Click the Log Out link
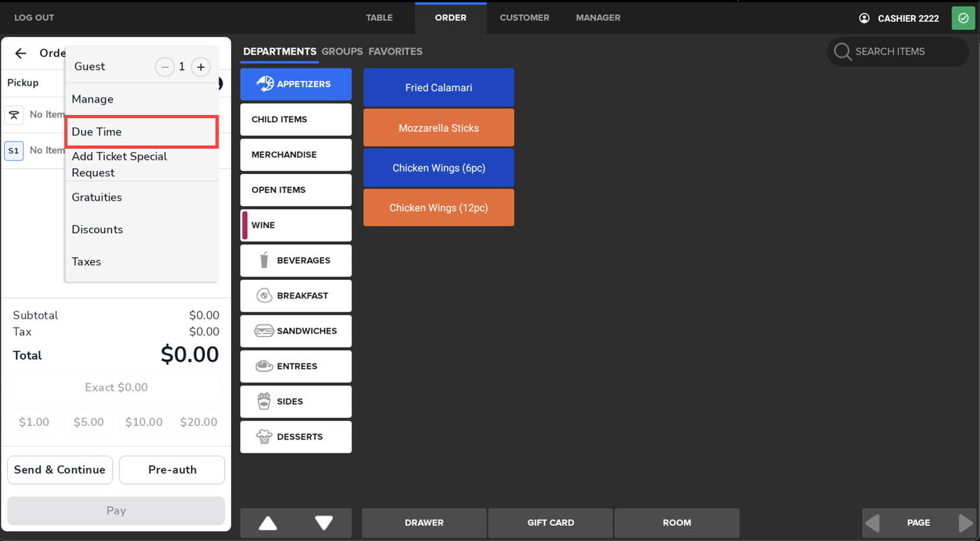The width and height of the screenshot is (980, 541). [34, 18]
